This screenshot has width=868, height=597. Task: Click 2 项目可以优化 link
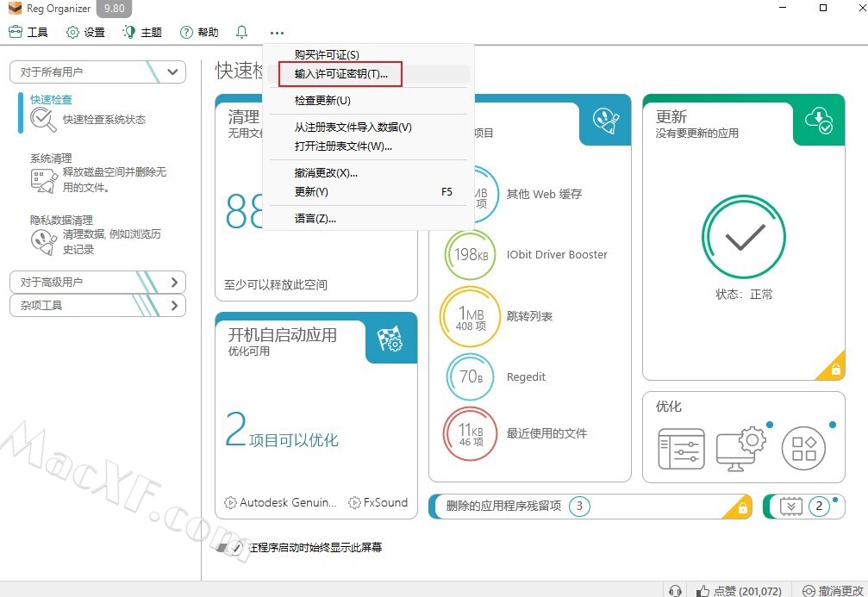pyautogui.click(x=282, y=431)
